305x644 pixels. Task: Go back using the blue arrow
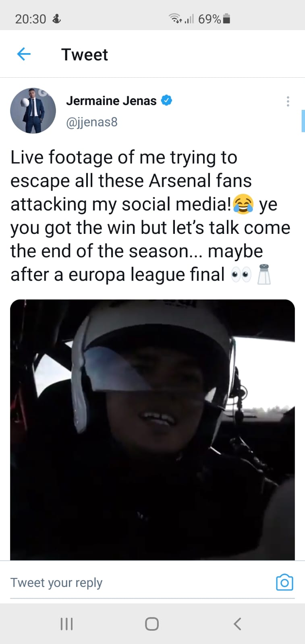(x=24, y=54)
